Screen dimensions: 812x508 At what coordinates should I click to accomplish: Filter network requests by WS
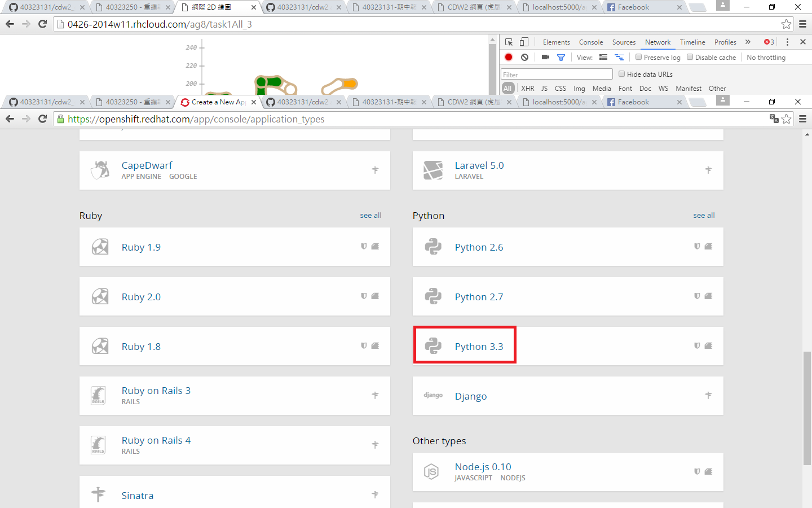(x=663, y=89)
